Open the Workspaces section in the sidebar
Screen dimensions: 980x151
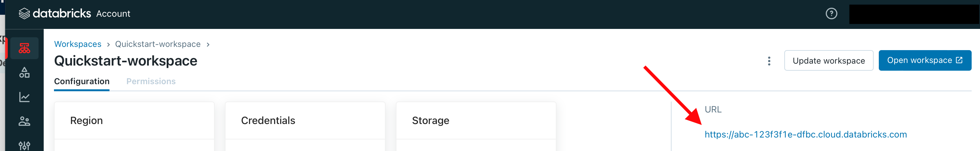tap(24, 48)
